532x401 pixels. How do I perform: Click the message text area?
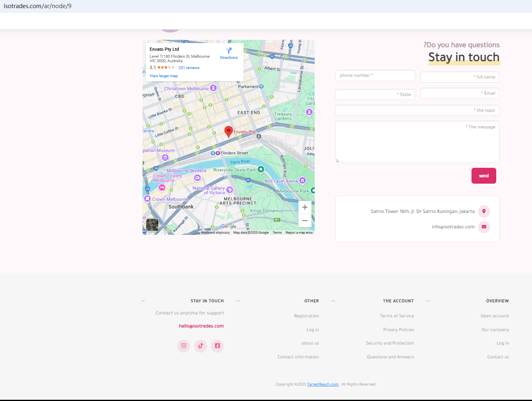417,142
